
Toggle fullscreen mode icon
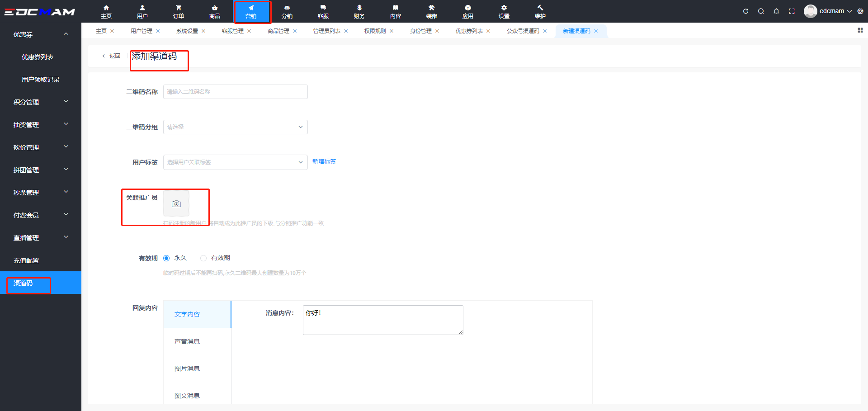[x=792, y=11]
